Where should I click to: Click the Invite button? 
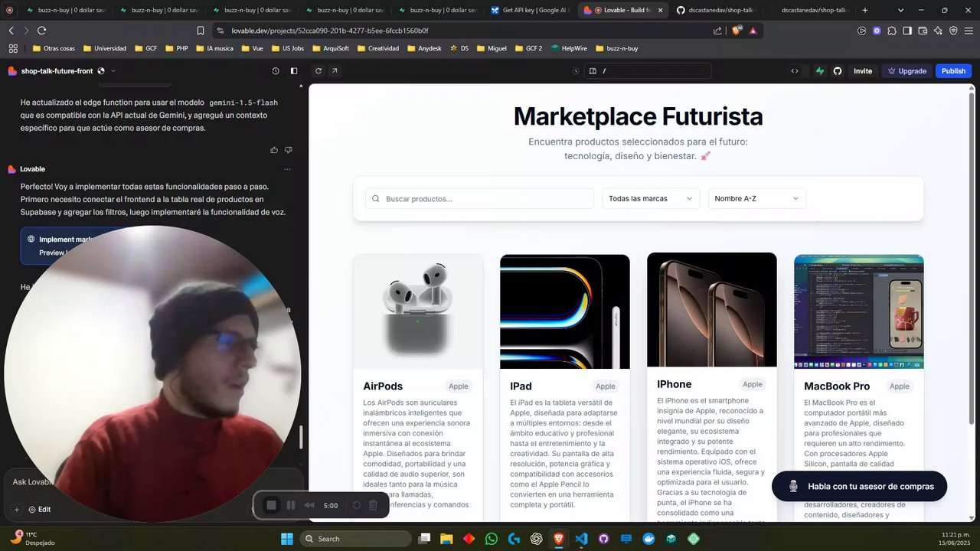coord(863,71)
